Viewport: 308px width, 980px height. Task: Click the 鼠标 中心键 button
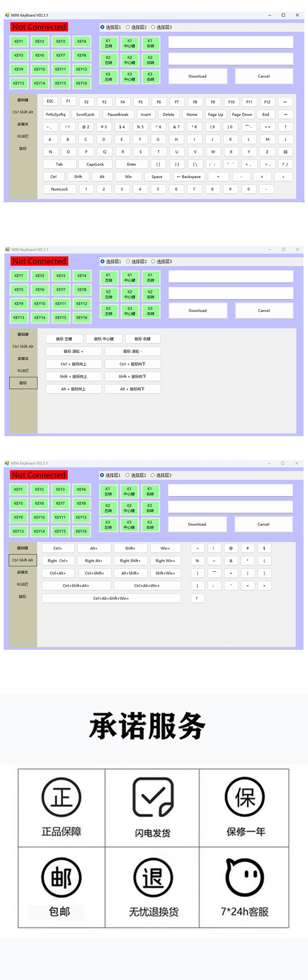coord(104,339)
